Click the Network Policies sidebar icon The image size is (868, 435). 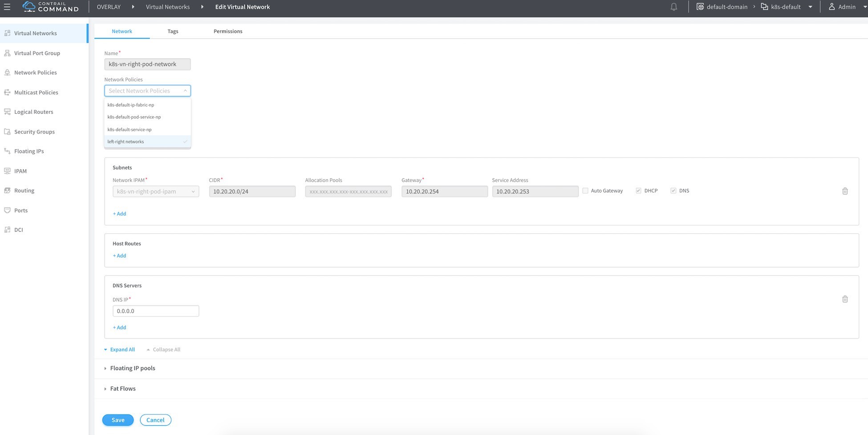(7, 72)
